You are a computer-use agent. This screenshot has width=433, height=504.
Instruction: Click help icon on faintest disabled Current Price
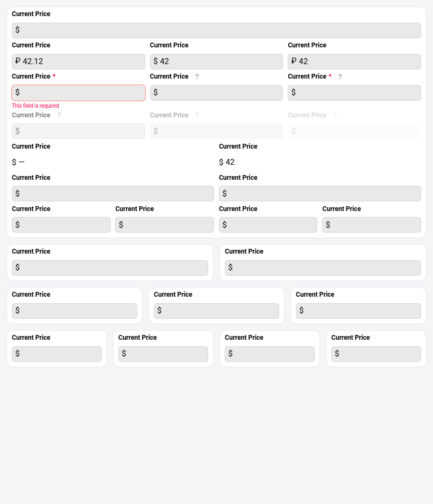335,115
